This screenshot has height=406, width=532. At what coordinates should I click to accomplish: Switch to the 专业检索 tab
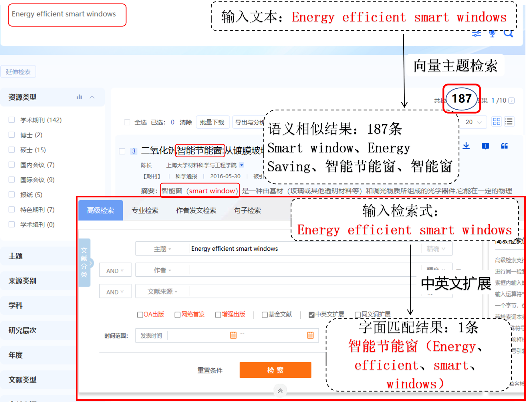(145, 211)
